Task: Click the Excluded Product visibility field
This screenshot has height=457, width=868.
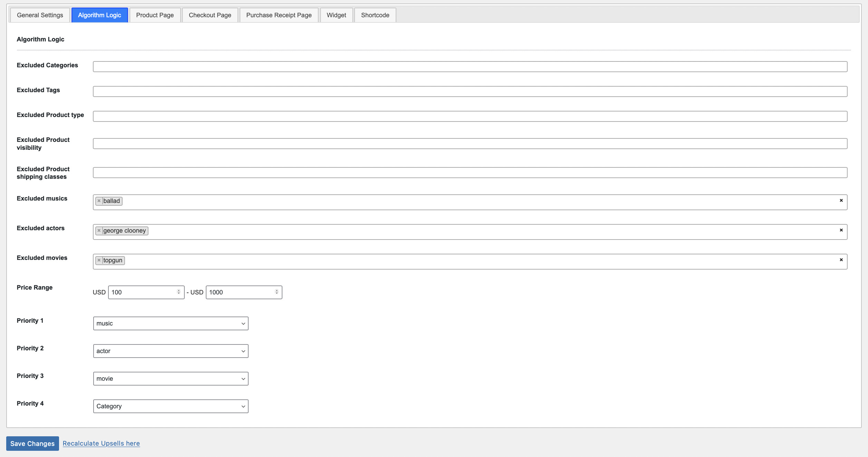Action: pos(470,144)
